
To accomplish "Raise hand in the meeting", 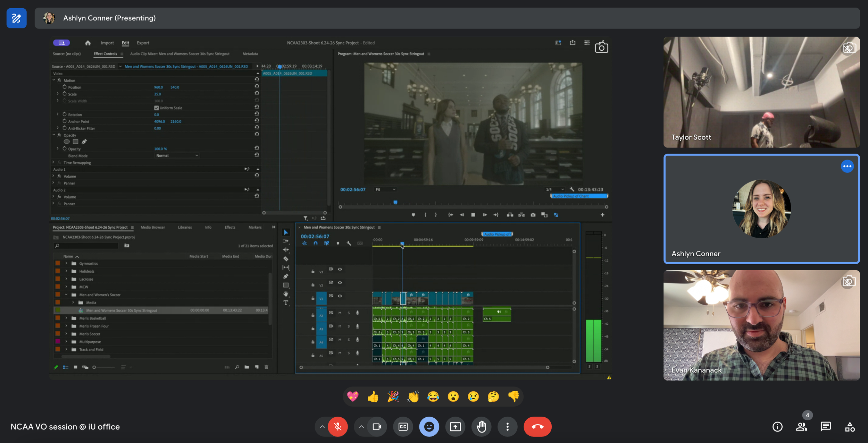I will [481, 427].
